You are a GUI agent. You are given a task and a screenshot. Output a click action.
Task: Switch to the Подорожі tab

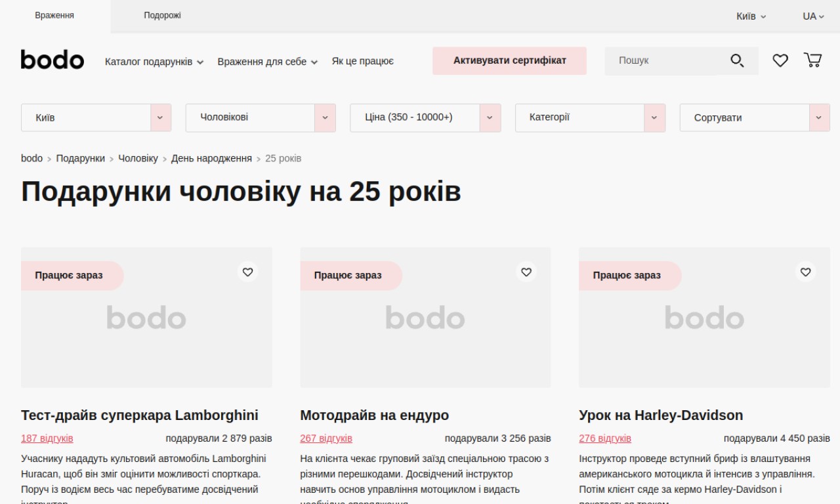(162, 15)
